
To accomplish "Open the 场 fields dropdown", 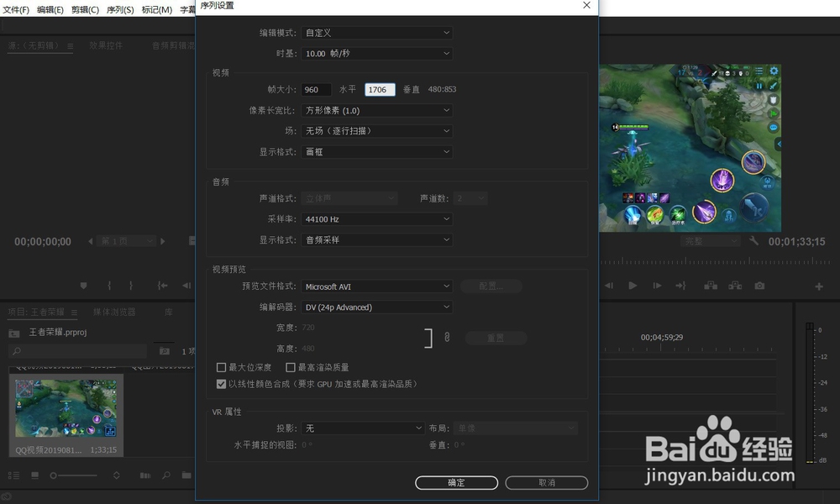I will tap(376, 131).
